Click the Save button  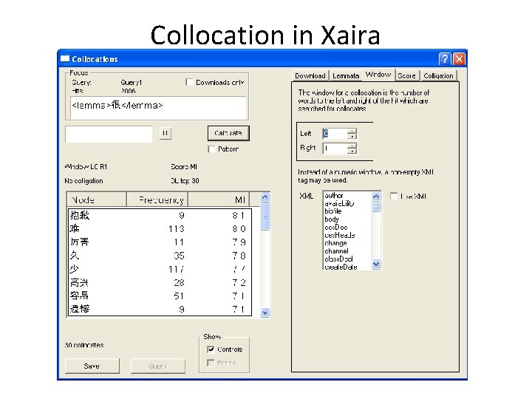point(92,366)
